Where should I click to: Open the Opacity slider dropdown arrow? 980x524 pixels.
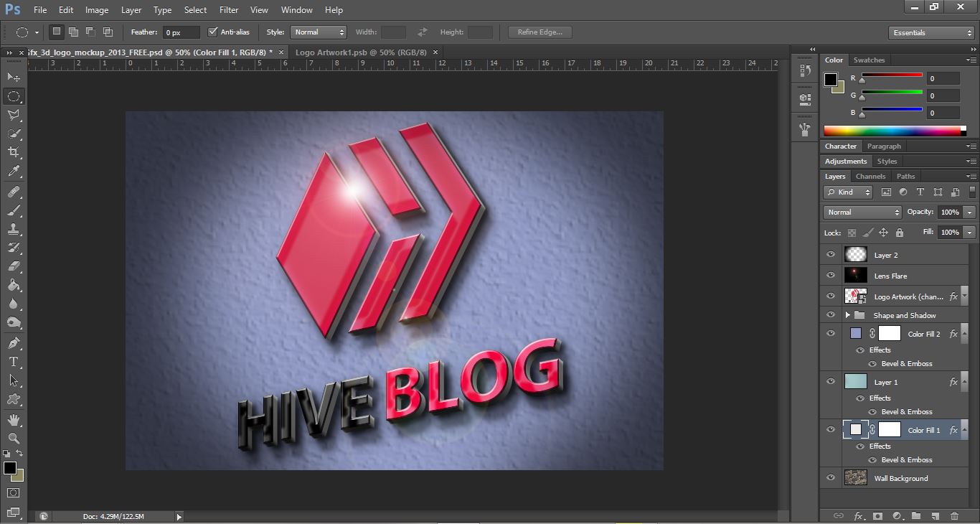[x=969, y=212]
